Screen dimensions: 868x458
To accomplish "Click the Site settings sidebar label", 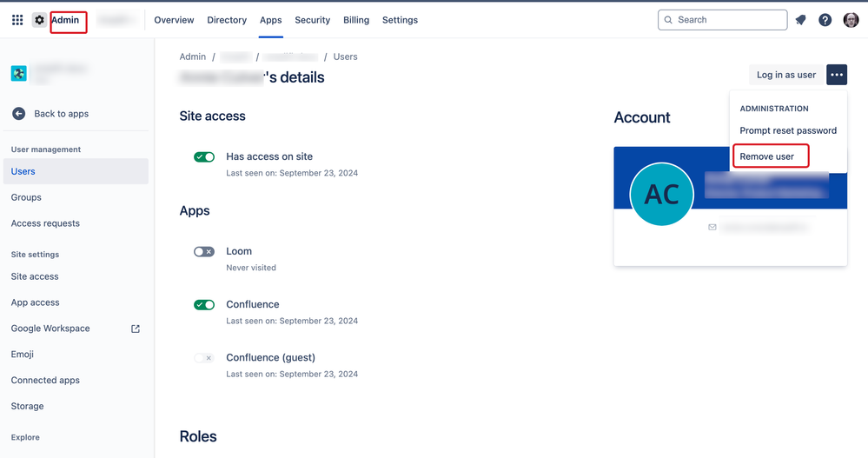I will (x=35, y=255).
